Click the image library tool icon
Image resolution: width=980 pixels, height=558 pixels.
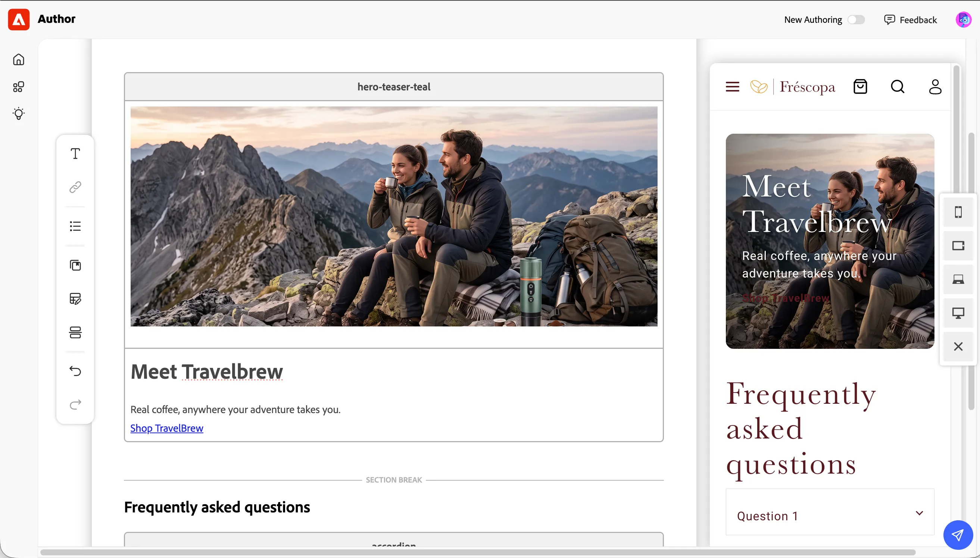point(75,265)
